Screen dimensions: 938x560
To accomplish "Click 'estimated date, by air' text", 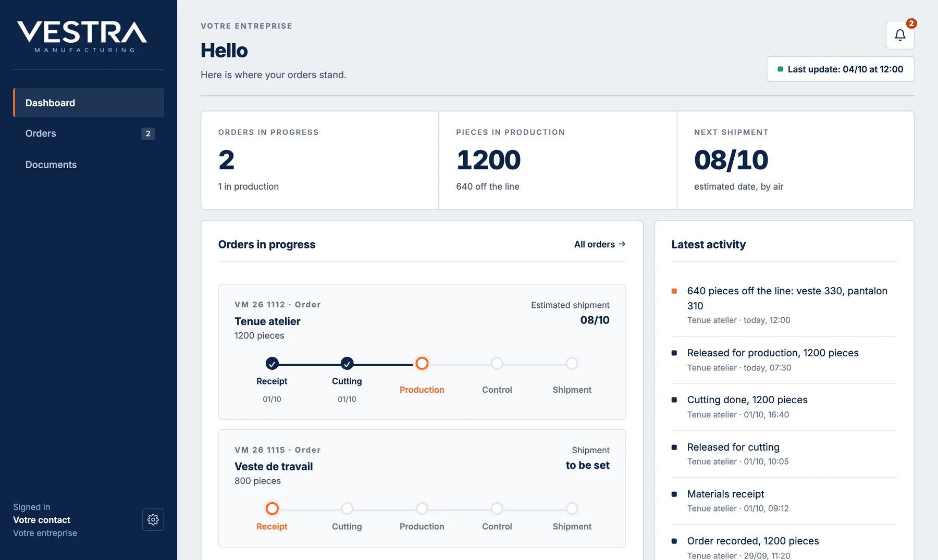I will coord(739,186).
